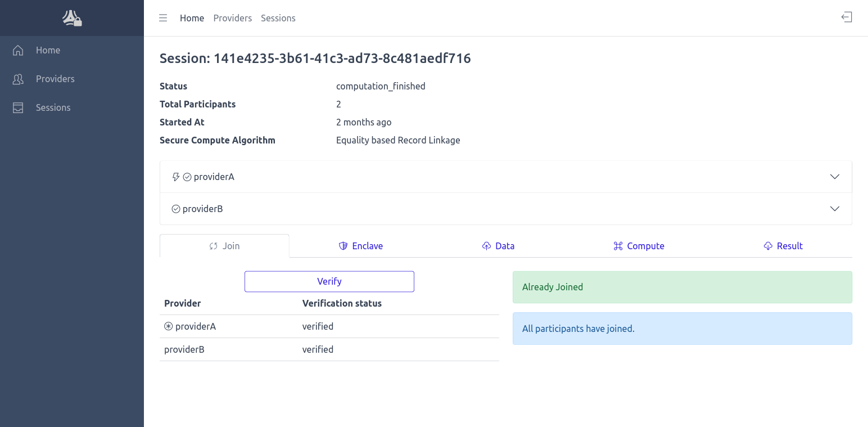Switch to the Result tab
This screenshot has height=427, width=868.
[783, 245]
